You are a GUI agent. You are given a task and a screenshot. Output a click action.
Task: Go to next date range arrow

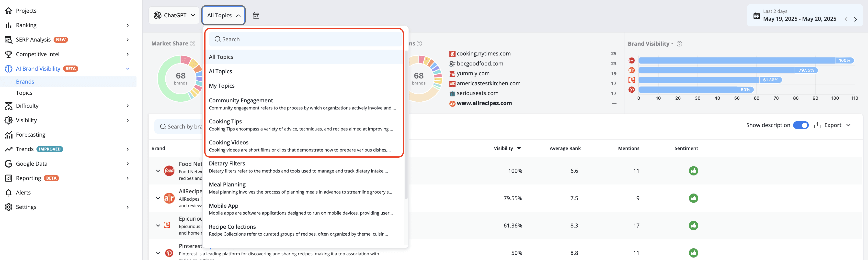point(855,19)
